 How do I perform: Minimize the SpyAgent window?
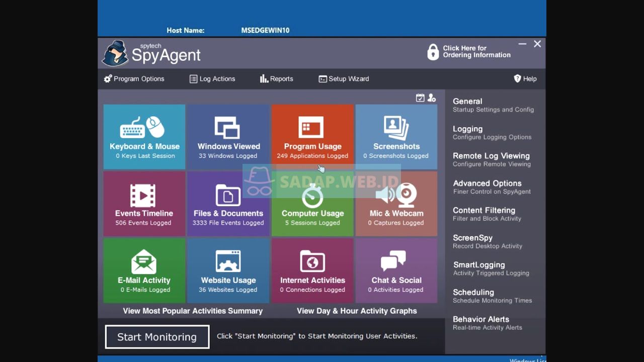[522, 44]
